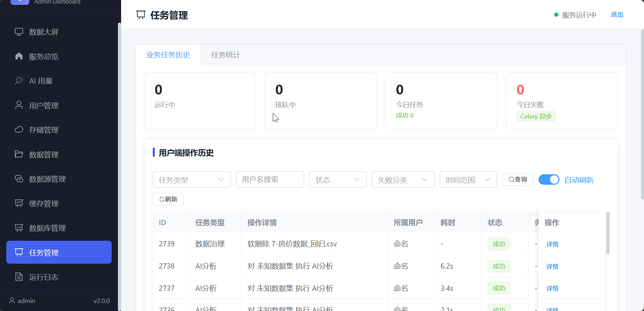Focus the 用户名搜索 input field
This screenshot has height=311, width=644.
click(x=270, y=180)
